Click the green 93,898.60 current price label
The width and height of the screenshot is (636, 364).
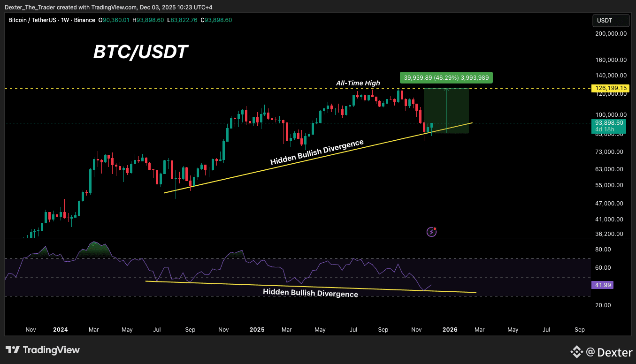point(610,123)
